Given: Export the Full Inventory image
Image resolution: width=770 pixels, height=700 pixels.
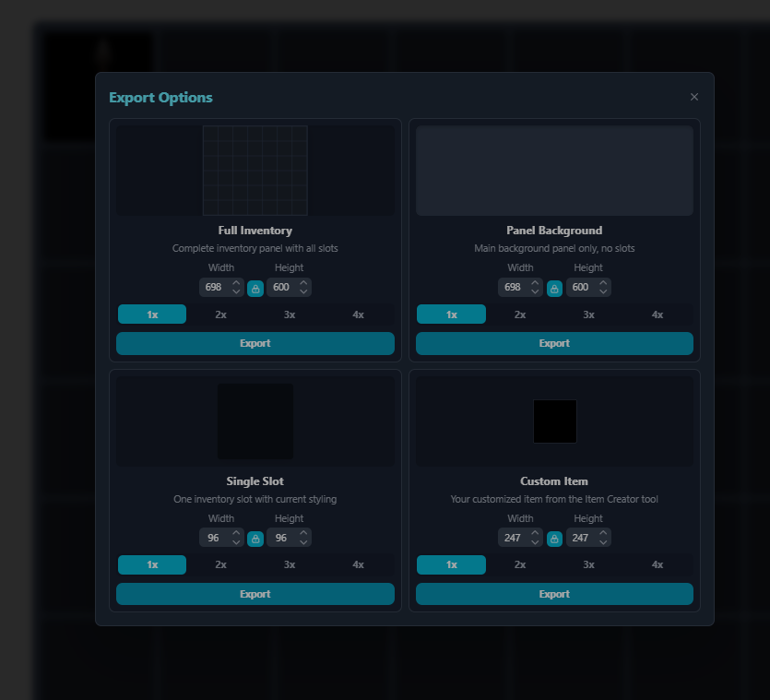Looking at the screenshot, I should 255,343.
